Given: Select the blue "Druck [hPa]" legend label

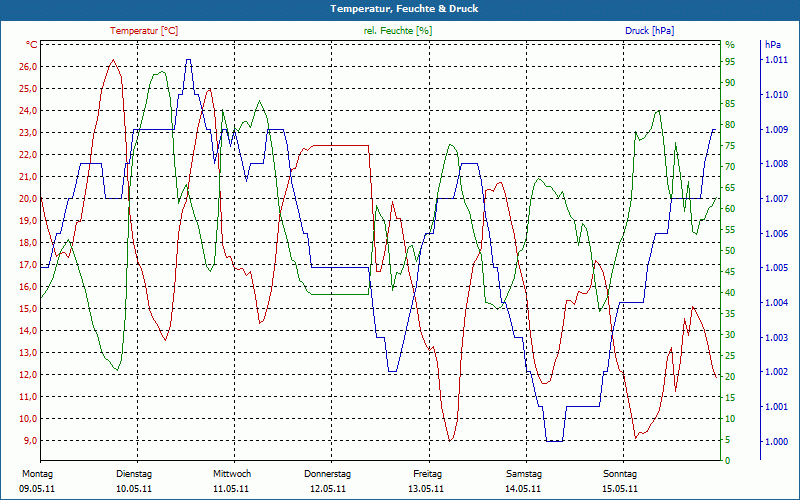Looking at the screenshot, I should [649, 31].
